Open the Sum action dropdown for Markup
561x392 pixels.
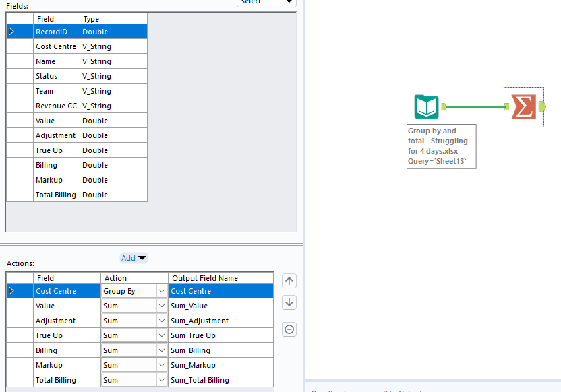pyautogui.click(x=161, y=364)
